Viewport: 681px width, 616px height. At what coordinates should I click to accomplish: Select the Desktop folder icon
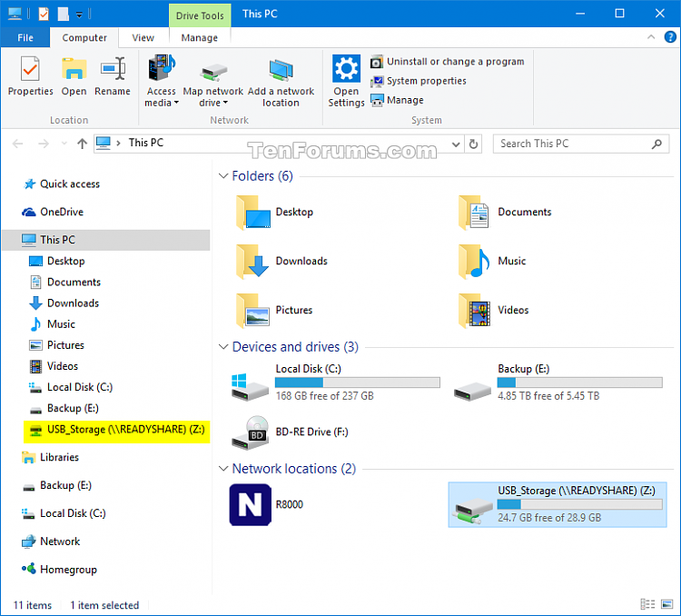click(x=253, y=212)
